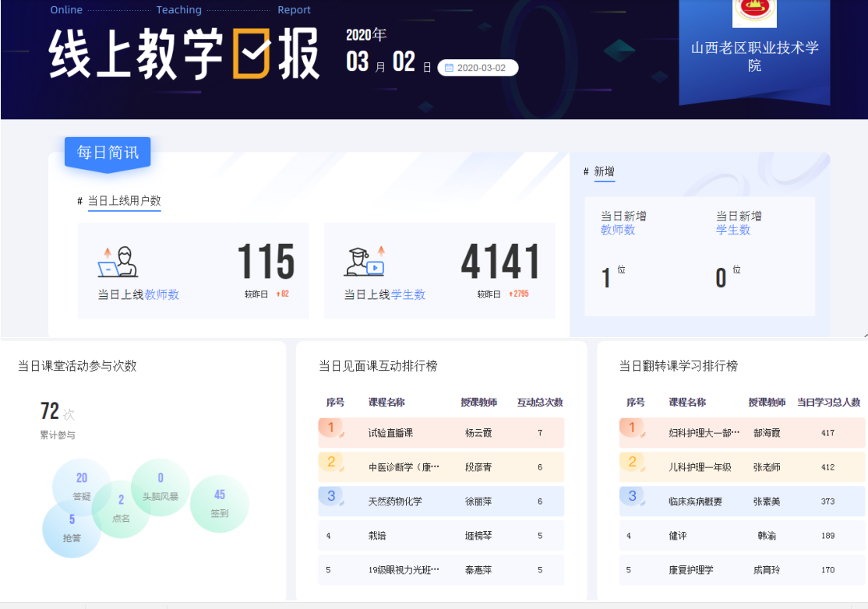The height and width of the screenshot is (609, 868).
Task: Click the 互动总次数 column header
Action: pos(540,403)
